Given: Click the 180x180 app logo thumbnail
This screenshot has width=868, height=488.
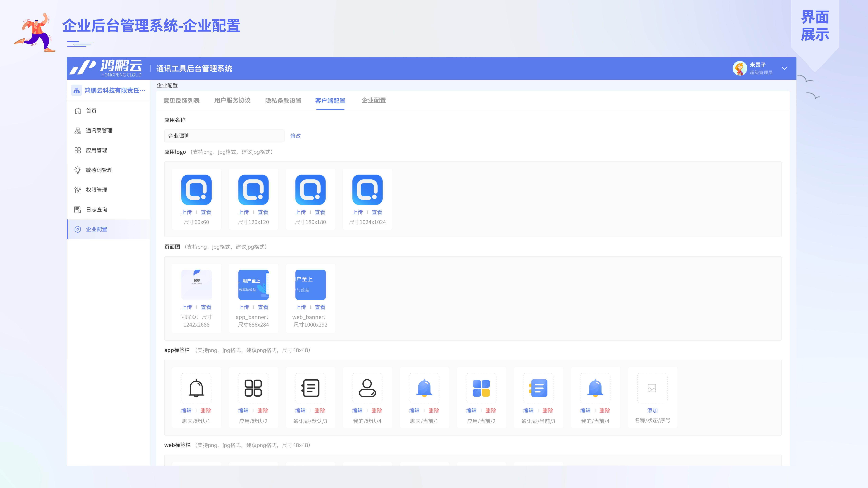Looking at the screenshot, I should (310, 190).
